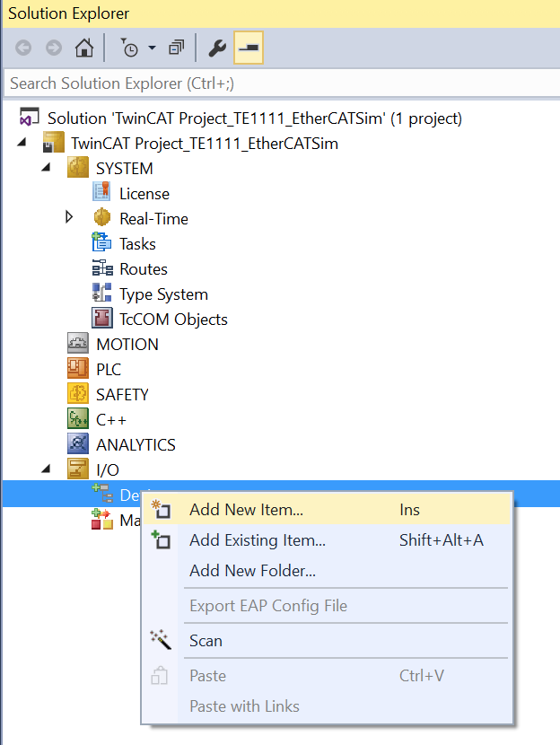
Task: Collapse the TwinCAT Project_TE1111_EtherCATSim project node
Action: click(22, 142)
